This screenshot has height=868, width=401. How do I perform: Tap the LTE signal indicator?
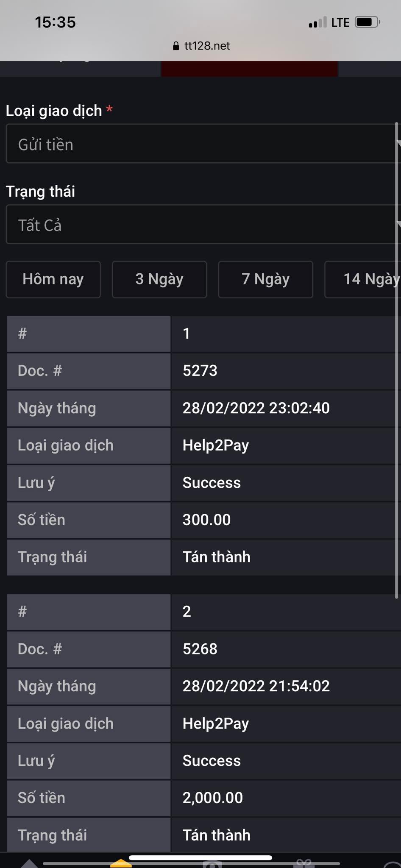coord(318,22)
